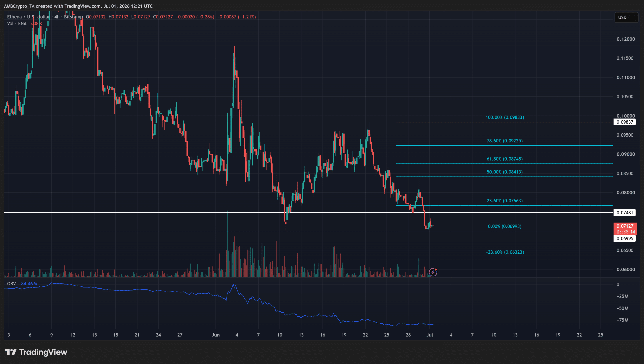Click the 0.09837 horizontal line price tag
The height and width of the screenshot is (364, 644).
click(x=625, y=122)
